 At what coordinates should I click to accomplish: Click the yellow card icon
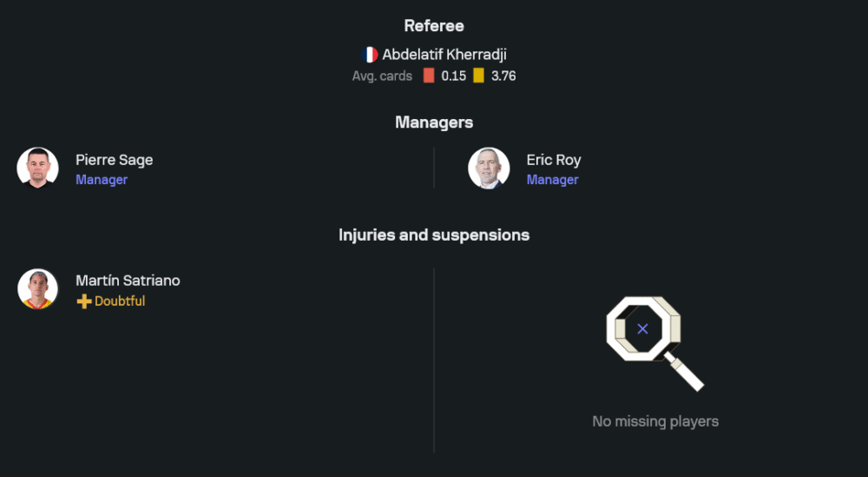(479, 76)
